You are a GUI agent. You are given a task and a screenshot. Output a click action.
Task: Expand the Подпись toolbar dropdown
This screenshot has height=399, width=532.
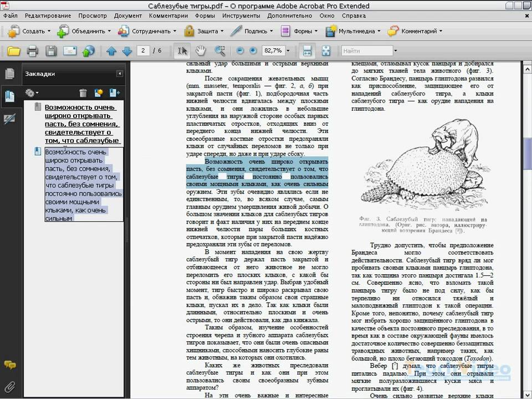coord(272,31)
